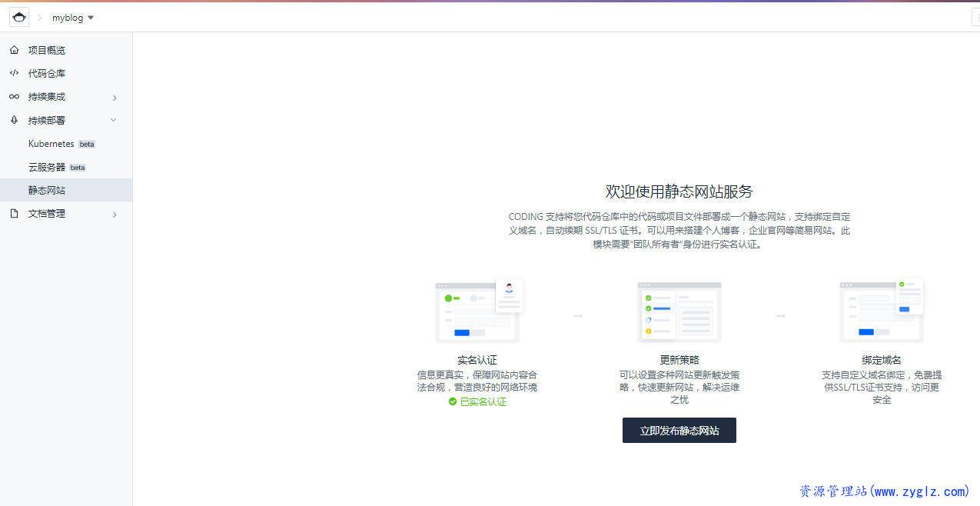The width and height of the screenshot is (980, 506).
Task: Click the green check icon beside 已实名认证
Action: point(453,401)
